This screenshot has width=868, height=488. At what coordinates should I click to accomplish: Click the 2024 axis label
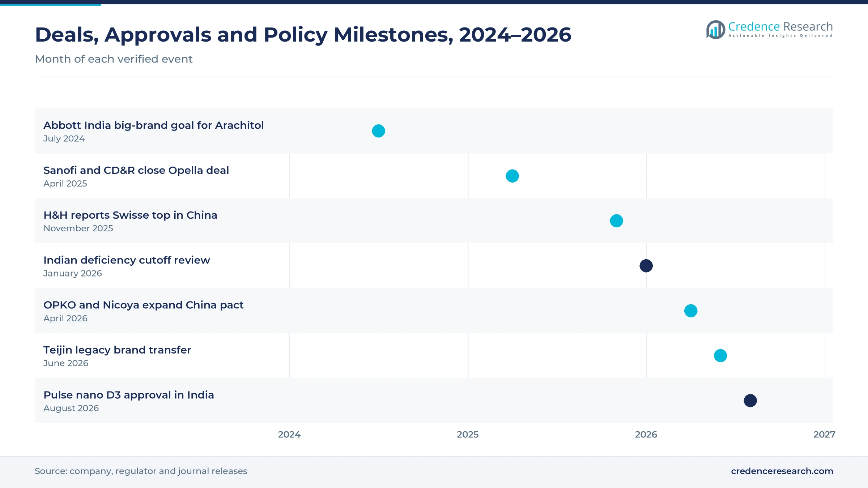coord(289,435)
